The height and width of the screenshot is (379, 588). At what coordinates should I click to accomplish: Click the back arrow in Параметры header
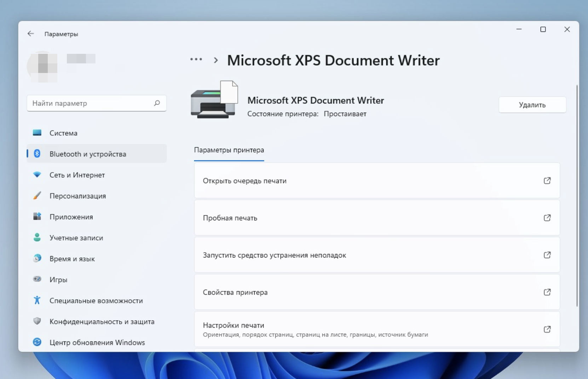click(31, 34)
